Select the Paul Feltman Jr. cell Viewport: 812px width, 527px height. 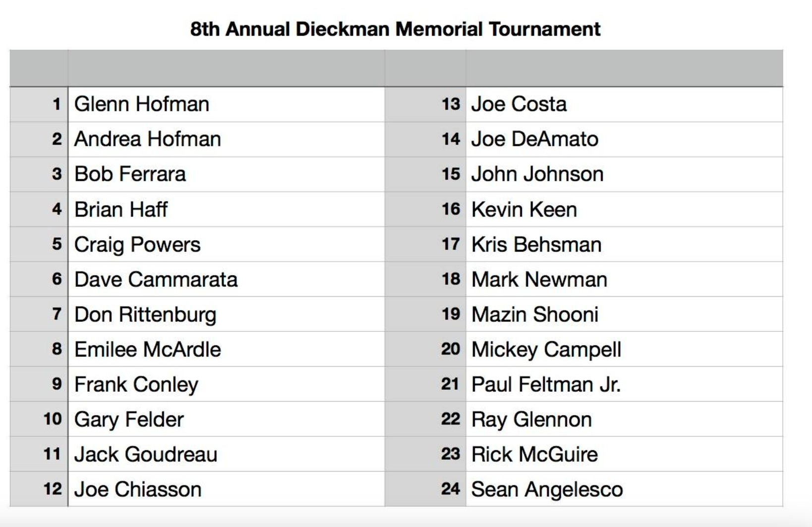point(625,384)
